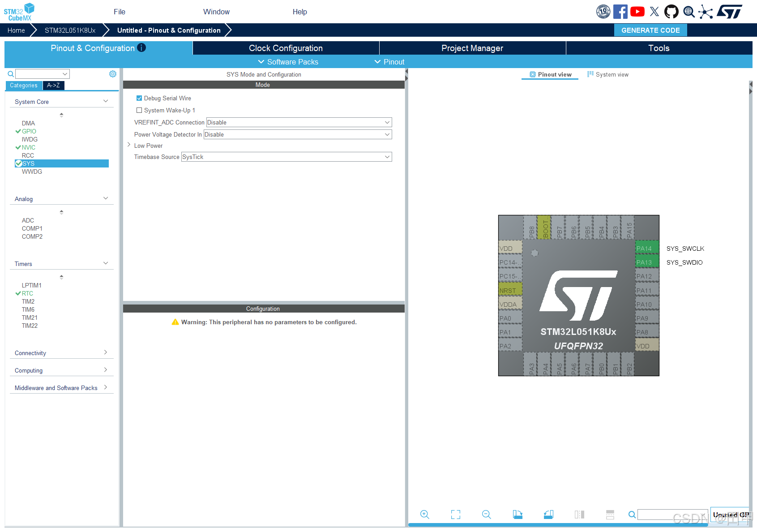Select RCC in System Core
Screen dimensions: 757x532
click(28, 155)
